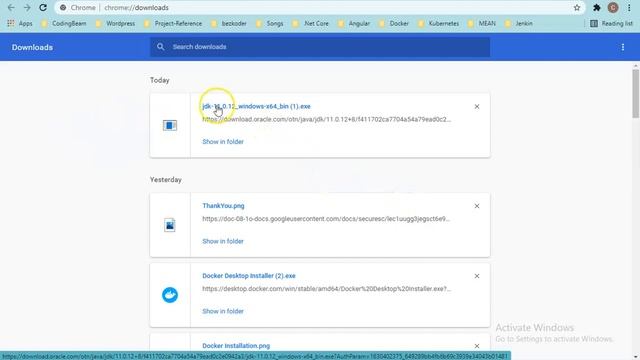Image resolution: width=640 pixels, height=360 pixels.
Task: Click the browser forward arrow
Action: click(x=27, y=8)
